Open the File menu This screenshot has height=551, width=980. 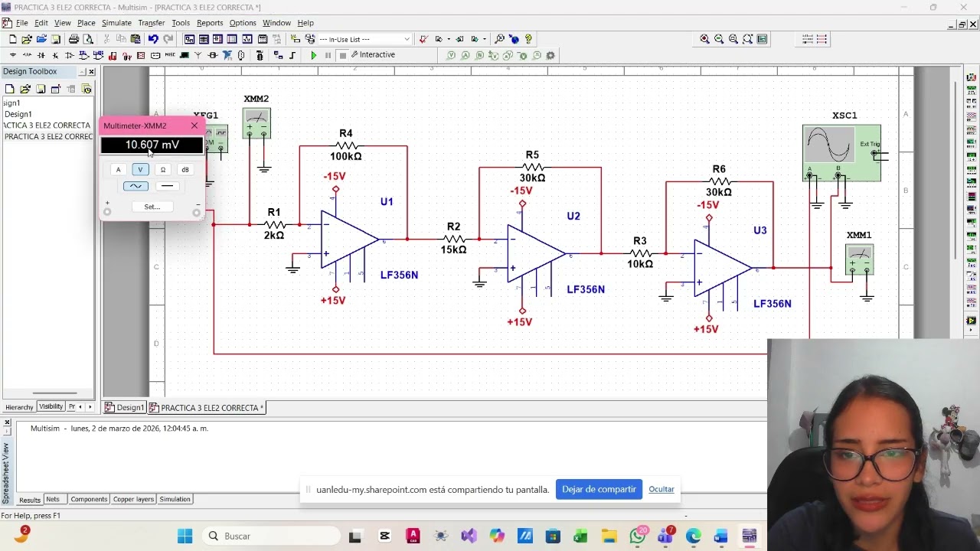tap(21, 23)
